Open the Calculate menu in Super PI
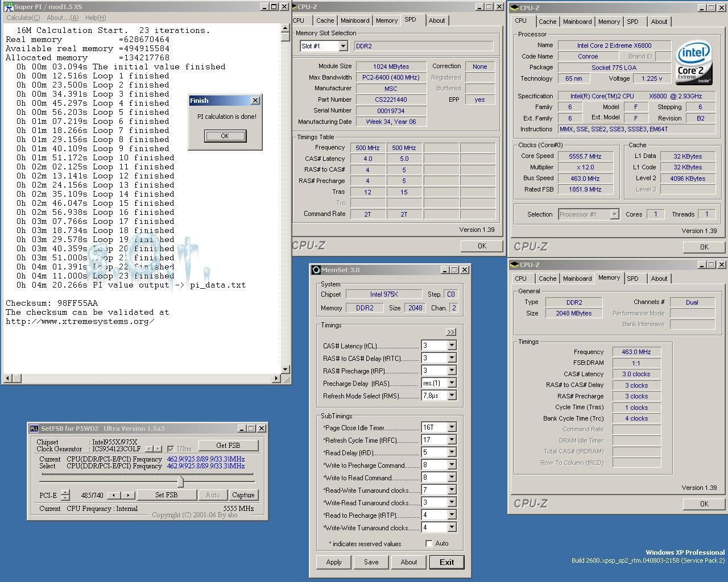Viewport: 728px width, 582px height. click(x=23, y=18)
